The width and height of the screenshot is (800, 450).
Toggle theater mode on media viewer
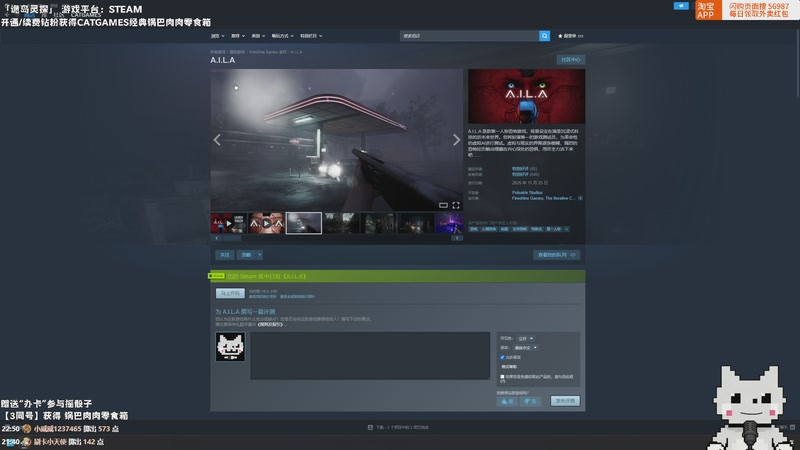tap(443, 205)
